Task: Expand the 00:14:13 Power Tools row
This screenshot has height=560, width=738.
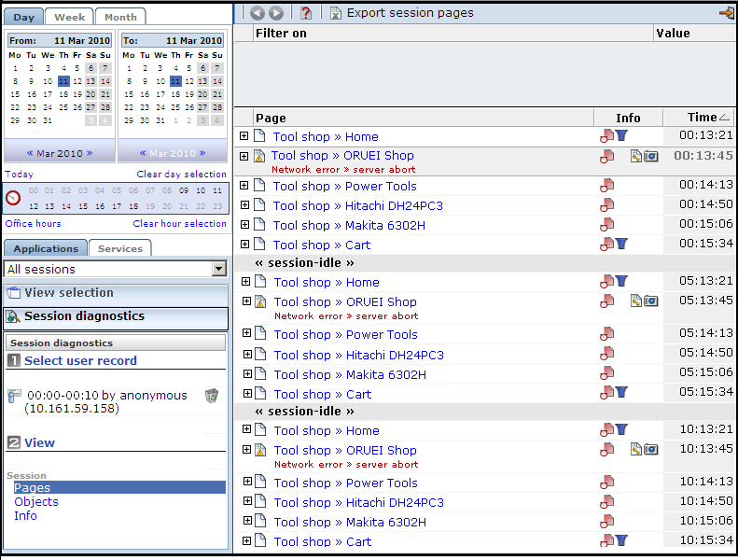Action: [x=244, y=186]
